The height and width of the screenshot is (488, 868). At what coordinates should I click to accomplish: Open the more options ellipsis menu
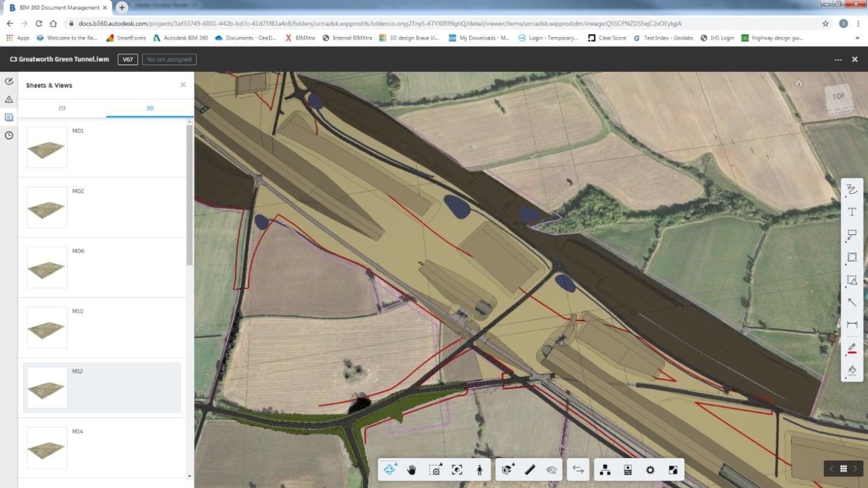[x=838, y=60]
